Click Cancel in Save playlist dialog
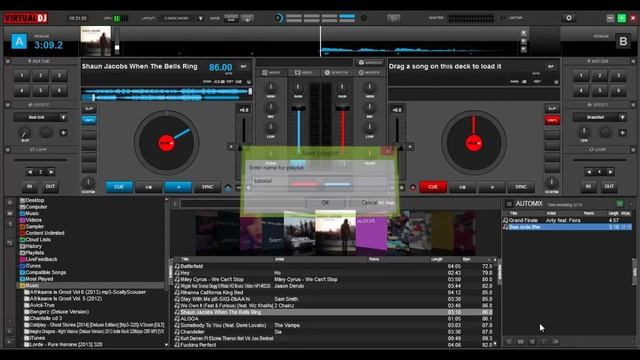The height and width of the screenshot is (360, 640). [369, 202]
